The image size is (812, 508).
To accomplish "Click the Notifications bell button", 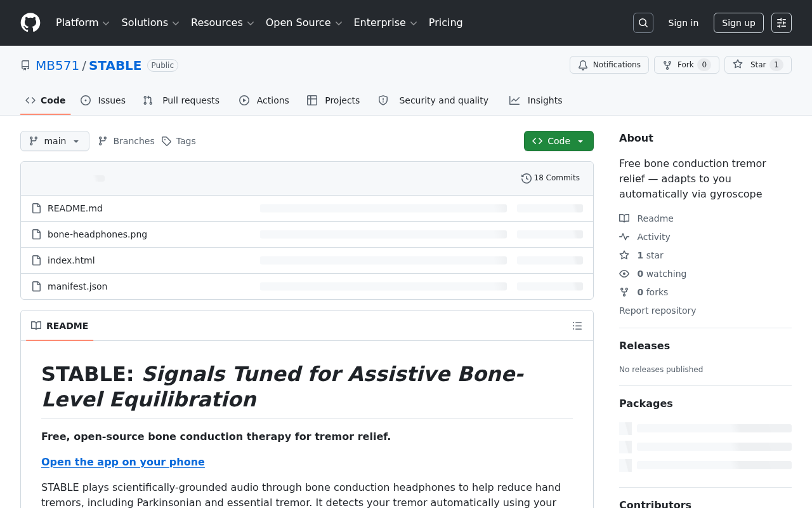I will 609,65.
